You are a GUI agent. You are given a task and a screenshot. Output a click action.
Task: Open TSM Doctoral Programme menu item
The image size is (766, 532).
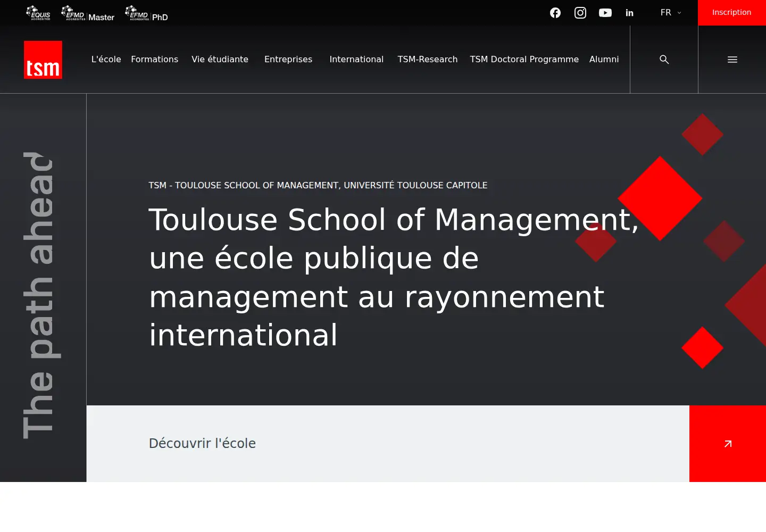click(x=524, y=59)
